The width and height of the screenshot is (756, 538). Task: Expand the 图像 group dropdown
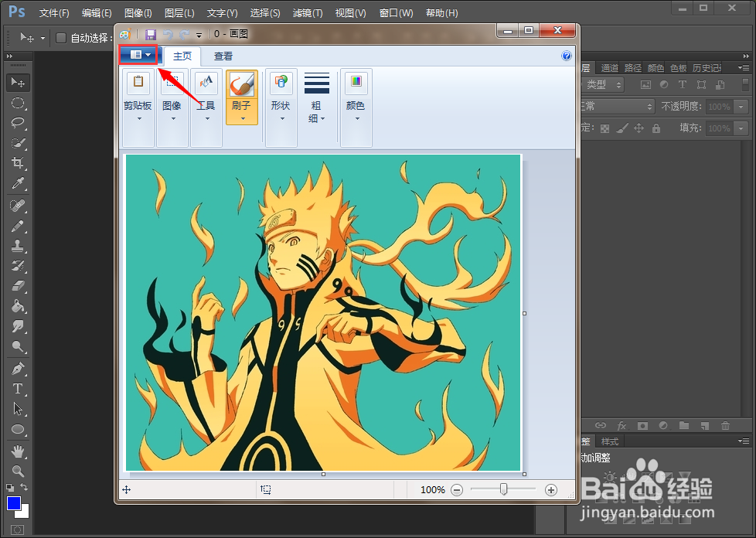(x=173, y=118)
